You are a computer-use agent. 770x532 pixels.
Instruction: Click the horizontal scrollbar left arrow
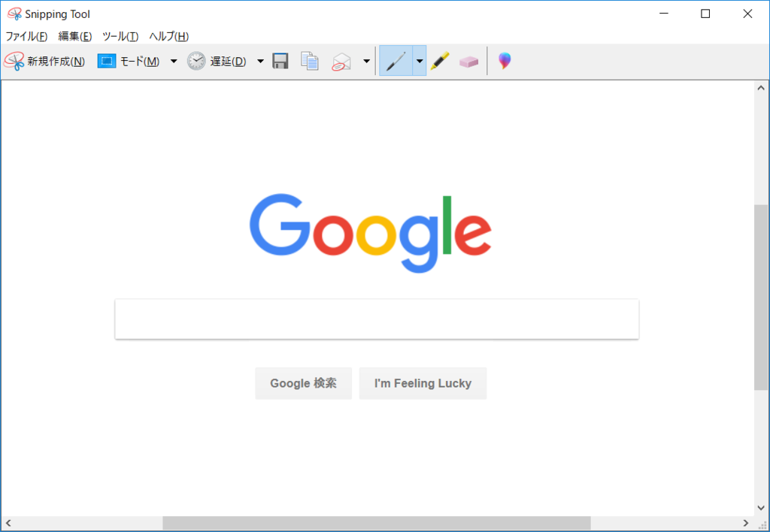pos(8,523)
